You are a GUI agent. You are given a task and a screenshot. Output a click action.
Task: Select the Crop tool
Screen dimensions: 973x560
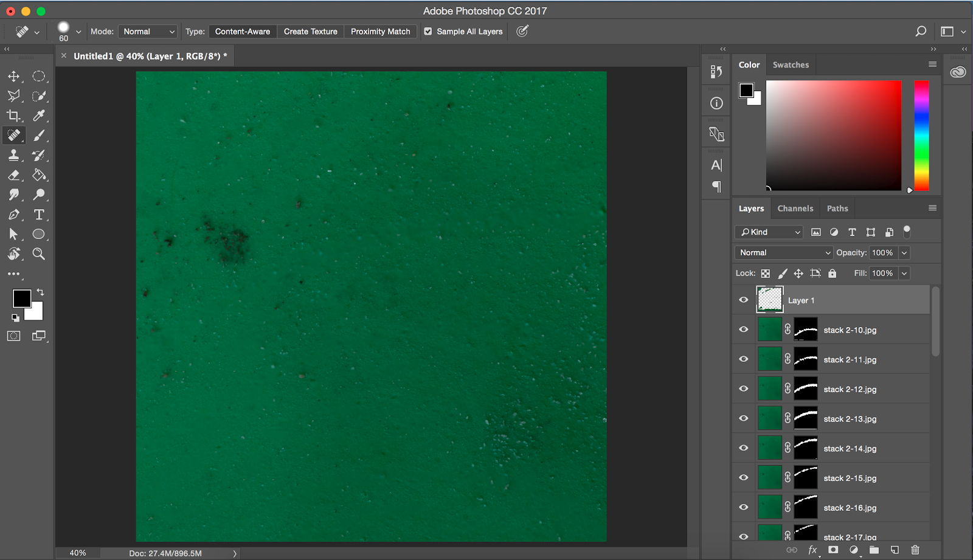(x=13, y=116)
